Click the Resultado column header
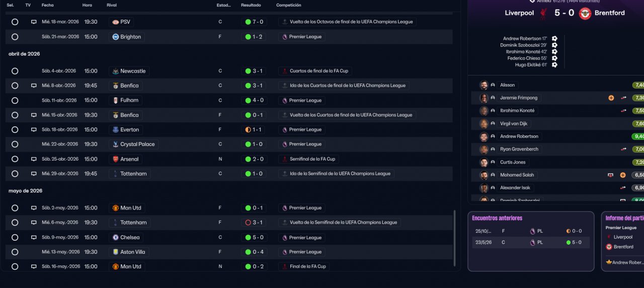Viewport: 644px width, 288px height. [x=251, y=5]
